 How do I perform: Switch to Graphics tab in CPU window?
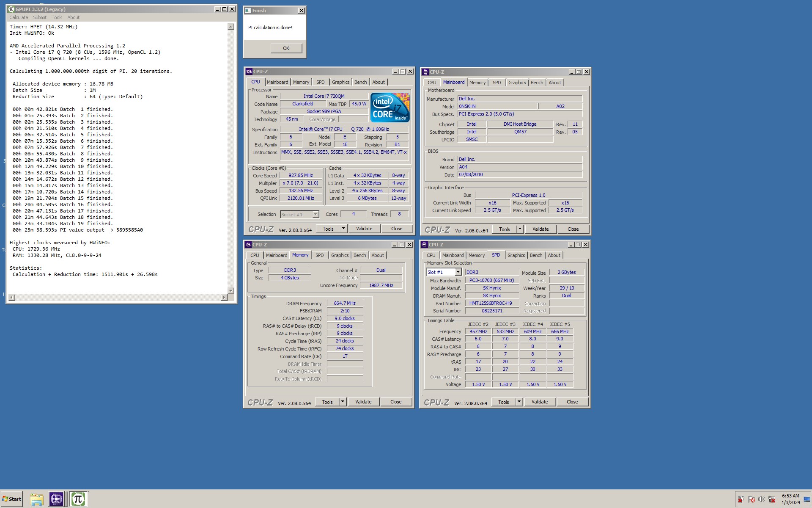[x=340, y=82]
